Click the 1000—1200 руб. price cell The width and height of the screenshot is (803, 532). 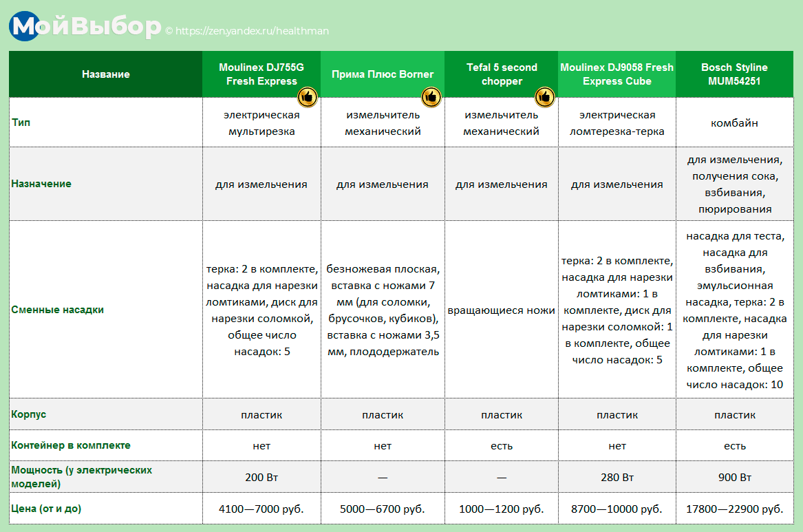502,509
